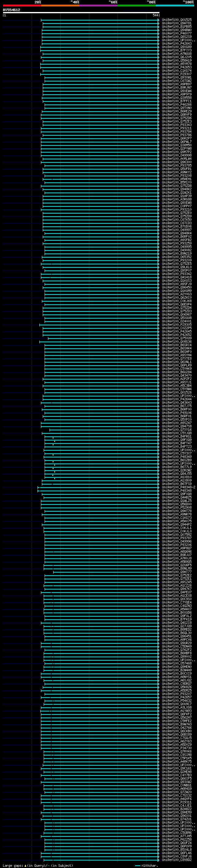Choose the UniRef100_Q4ABZ5 label
The width and height of the screenshot is (197, 868).
tap(177, 497)
